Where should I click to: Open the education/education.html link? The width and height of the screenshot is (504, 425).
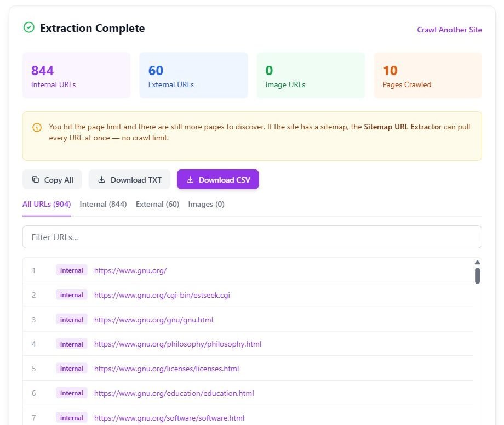click(x=174, y=393)
